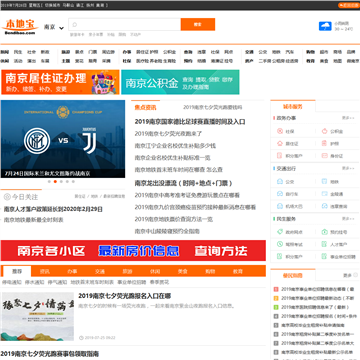Click the 地铁 subway icon
The height and width of the screenshot is (360, 360).
(x=325, y=182)
